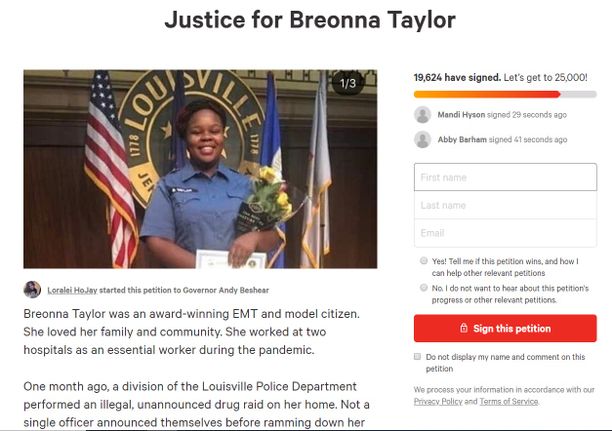
Task: Check 'Do not display my name and comment'
Action: pos(417,356)
